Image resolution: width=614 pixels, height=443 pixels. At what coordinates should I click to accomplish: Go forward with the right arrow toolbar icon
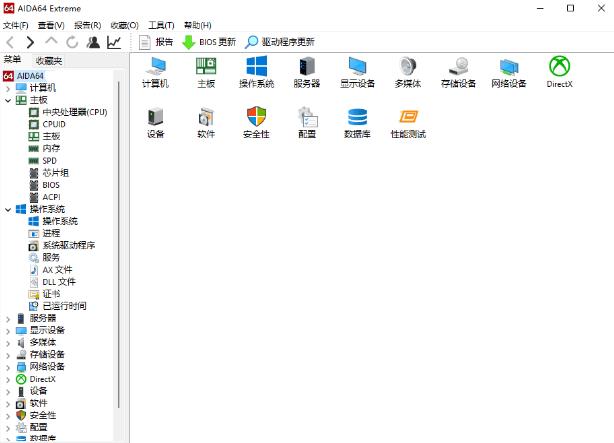(30, 42)
